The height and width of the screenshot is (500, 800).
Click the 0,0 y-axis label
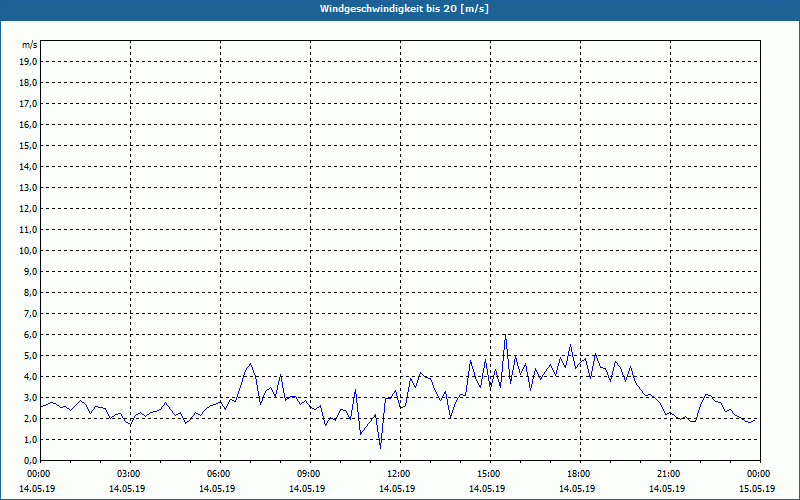[x=30, y=460]
